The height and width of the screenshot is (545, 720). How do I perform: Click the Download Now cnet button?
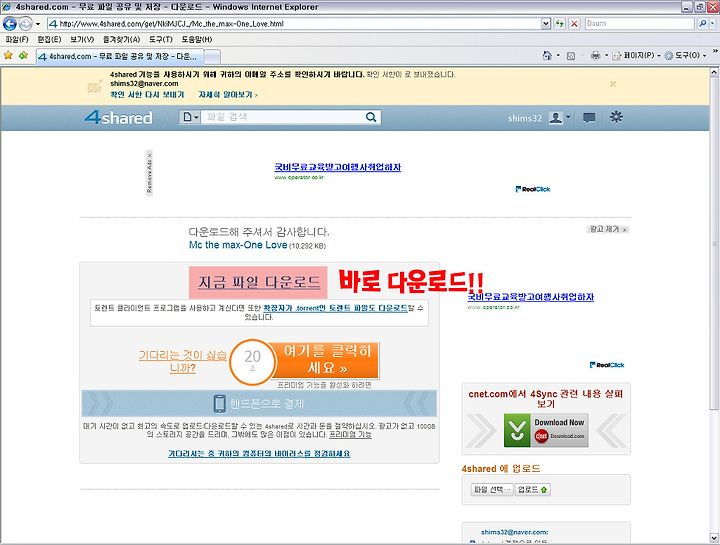click(546, 430)
